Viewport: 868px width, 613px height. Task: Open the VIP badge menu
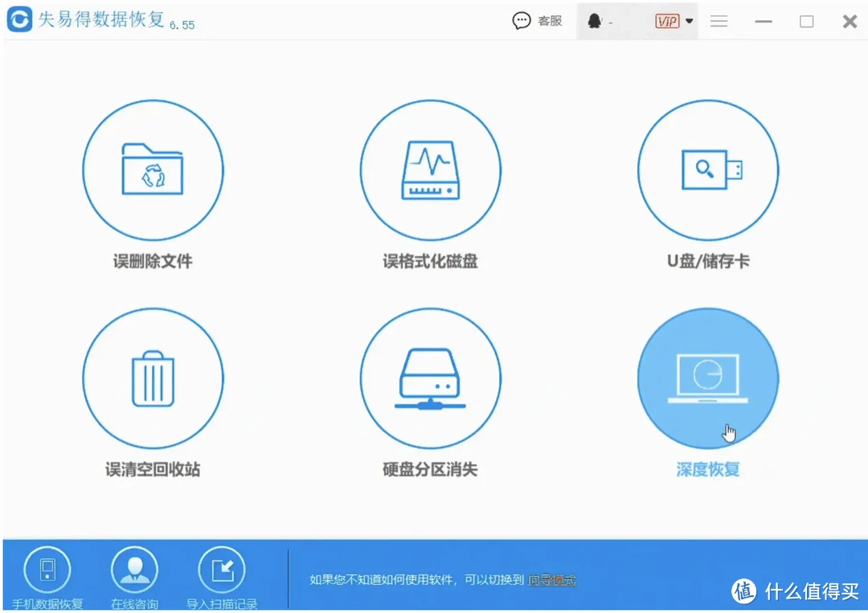click(667, 21)
